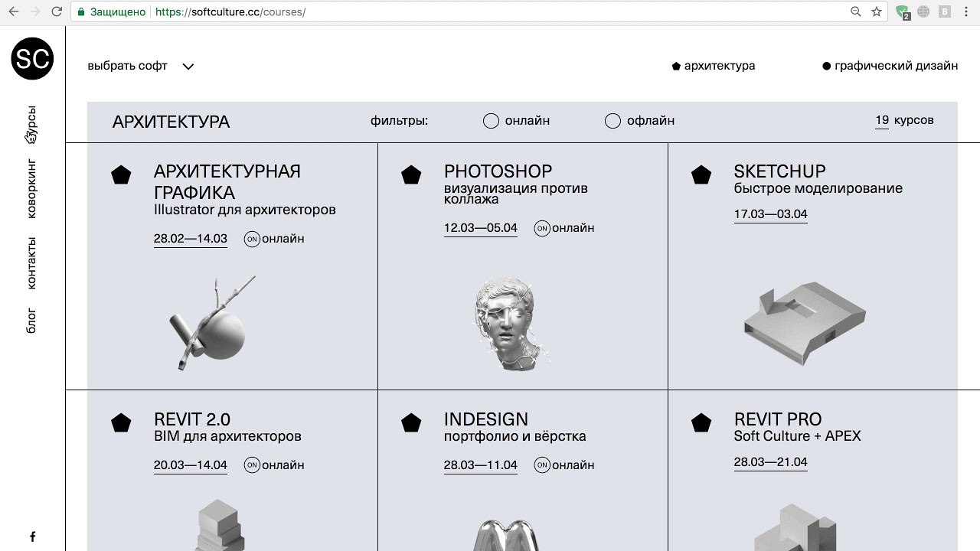Open the REVIT PRO course title
Viewport: 980px width, 551px height.
pos(778,419)
